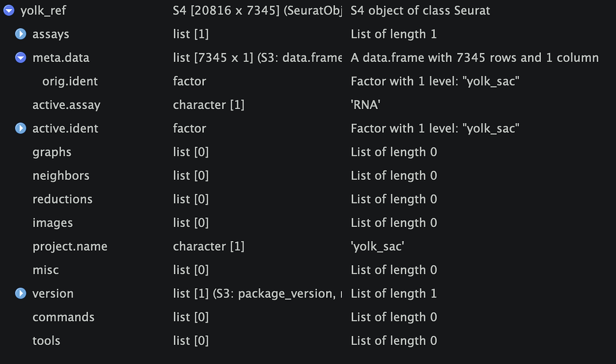Screen dimensions: 616x364
Task: Click the 'RNA' value of active.assay
Action: click(365, 105)
